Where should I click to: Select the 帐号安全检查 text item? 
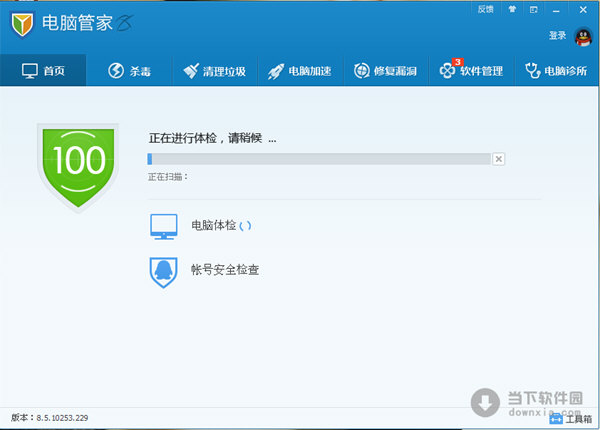coord(225,270)
